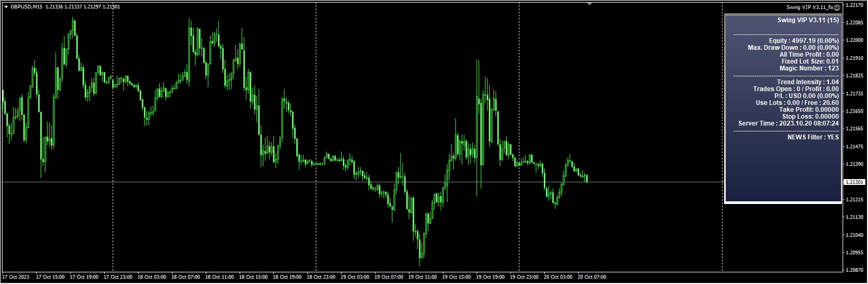
Task: Click the 1.21040 price scale label
Action: [854, 235]
